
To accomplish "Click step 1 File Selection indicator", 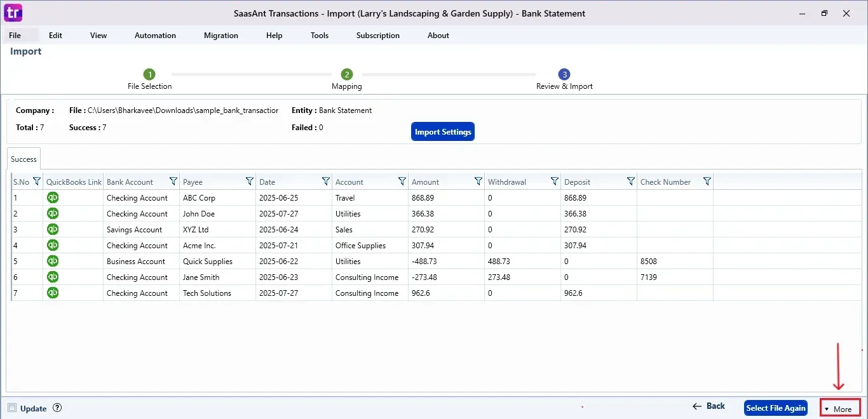I will [149, 75].
